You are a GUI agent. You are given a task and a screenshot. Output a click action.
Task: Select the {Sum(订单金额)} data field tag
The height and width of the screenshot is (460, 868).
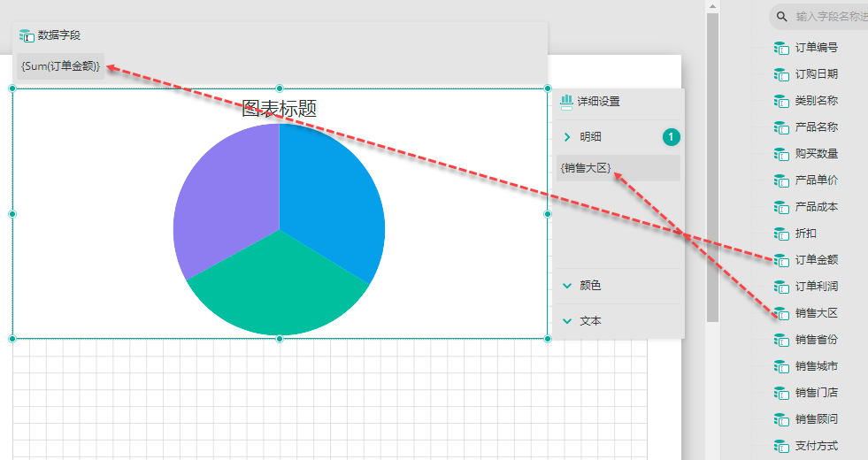(x=60, y=66)
